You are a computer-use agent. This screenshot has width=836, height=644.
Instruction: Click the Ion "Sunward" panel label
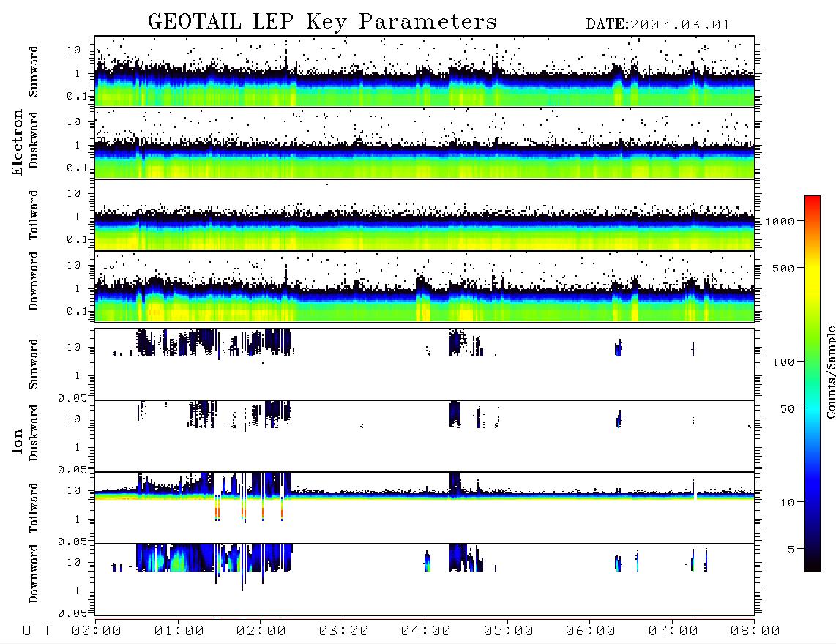(x=34, y=364)
